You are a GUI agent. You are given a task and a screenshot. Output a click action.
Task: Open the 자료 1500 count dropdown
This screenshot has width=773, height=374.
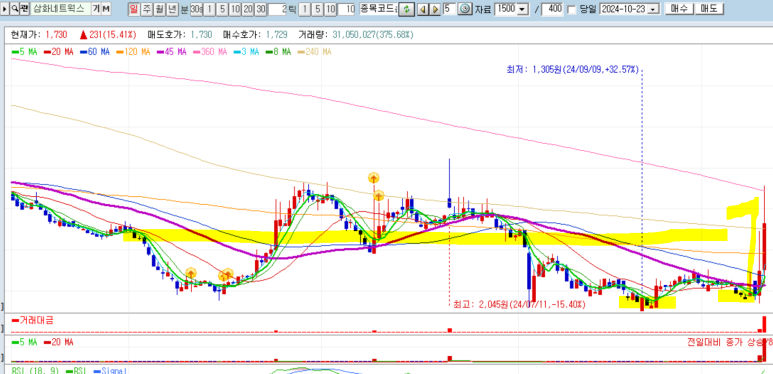point(522,9)
